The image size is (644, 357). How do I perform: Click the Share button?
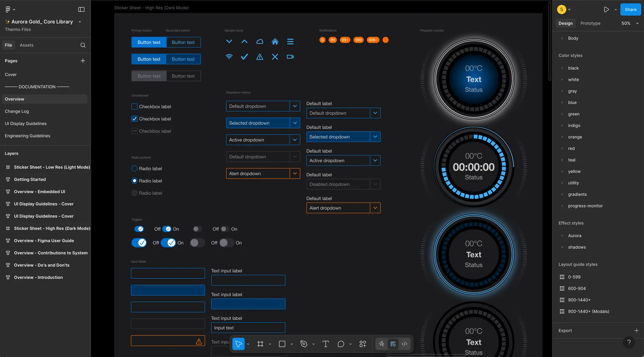(x=630, y=9)
